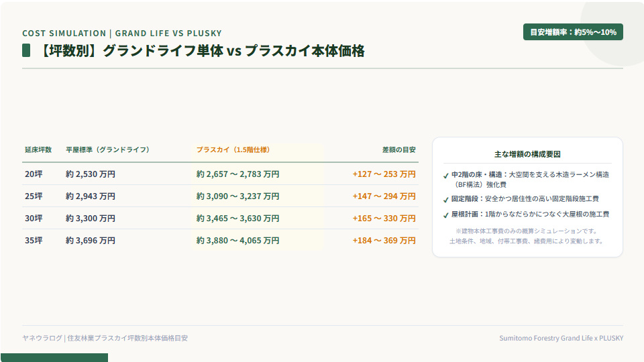Click the 約 2,943 万円 cell
The height and width of the screenshot is (362, 644).
[91, 196]
